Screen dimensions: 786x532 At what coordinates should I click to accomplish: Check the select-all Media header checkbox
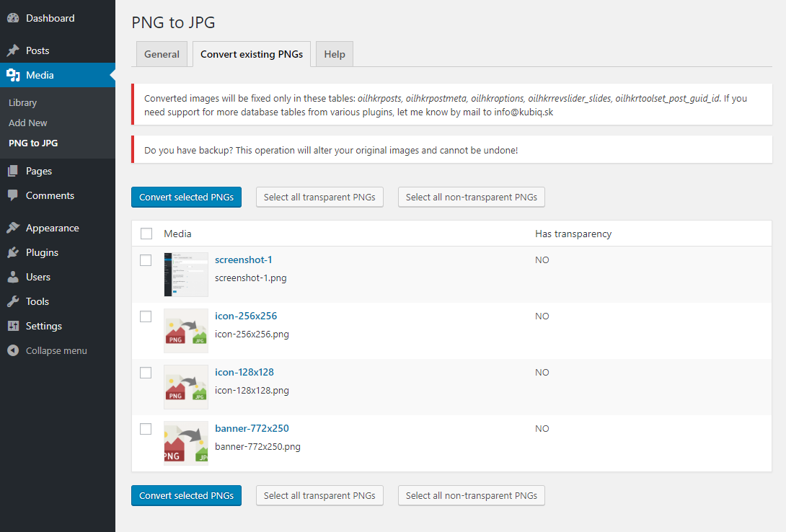146,234
